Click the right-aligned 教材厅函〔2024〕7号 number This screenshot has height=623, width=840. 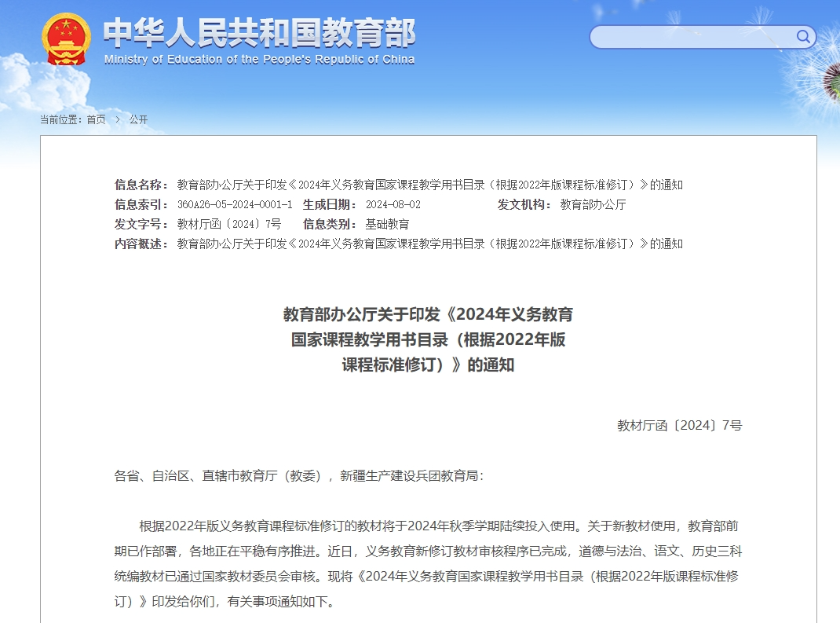pyautogui.click(x=679, y=425)
